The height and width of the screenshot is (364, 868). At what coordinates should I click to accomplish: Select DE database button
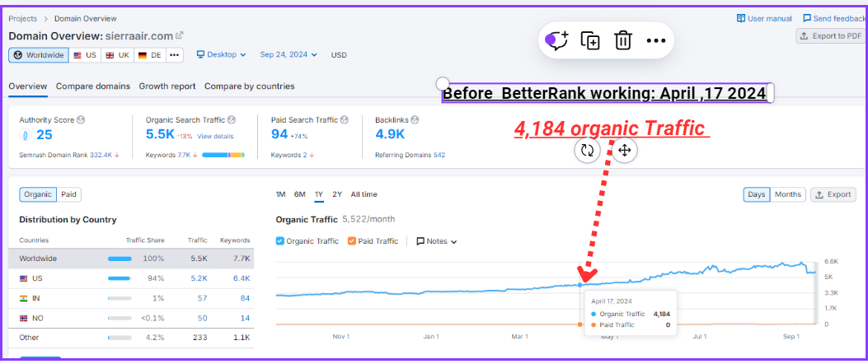(149, 55)
